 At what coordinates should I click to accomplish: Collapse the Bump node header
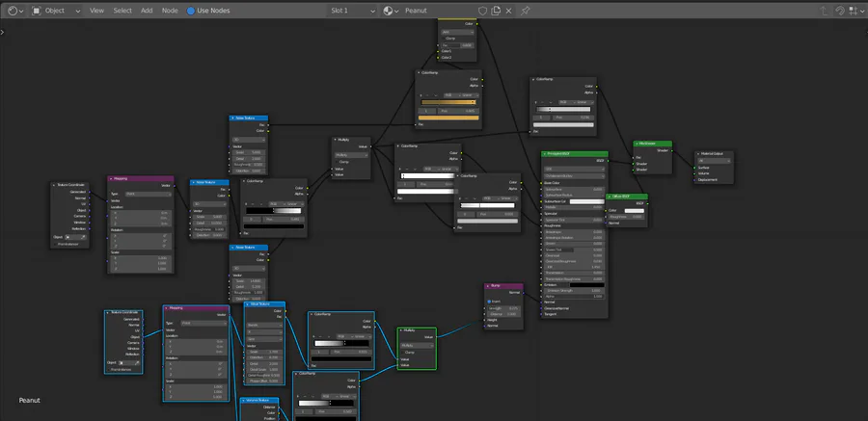coord(488,286)
